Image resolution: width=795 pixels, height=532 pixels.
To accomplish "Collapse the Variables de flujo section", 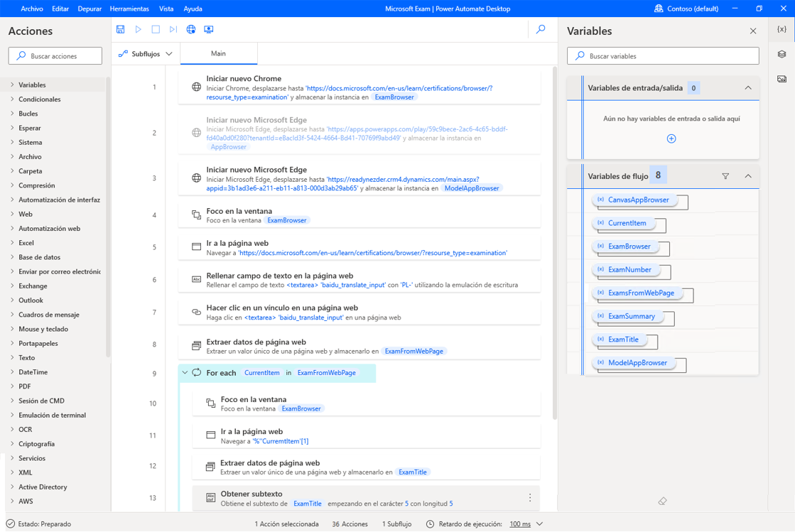I will pos(748,175).
